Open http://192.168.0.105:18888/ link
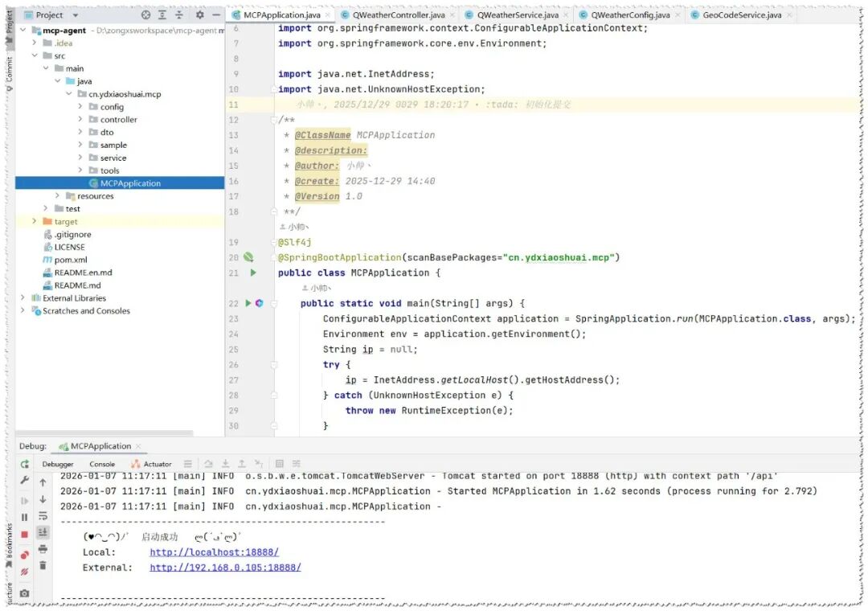The image size is (868, 611). tap(225, 568)
